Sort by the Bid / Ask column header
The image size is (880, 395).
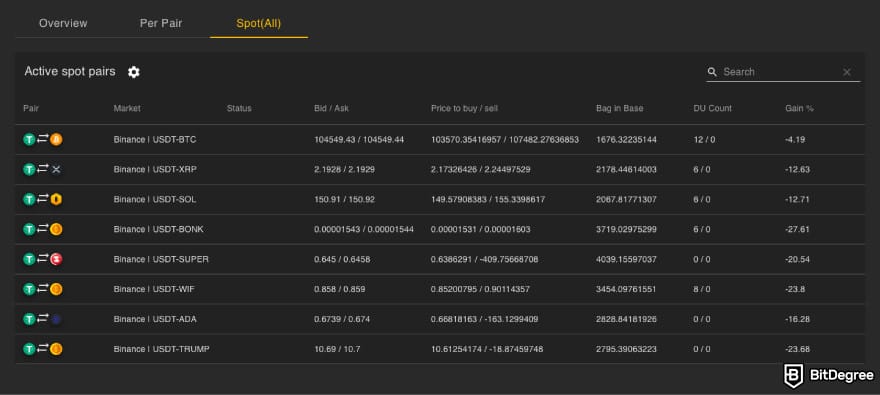click(331, 108)
